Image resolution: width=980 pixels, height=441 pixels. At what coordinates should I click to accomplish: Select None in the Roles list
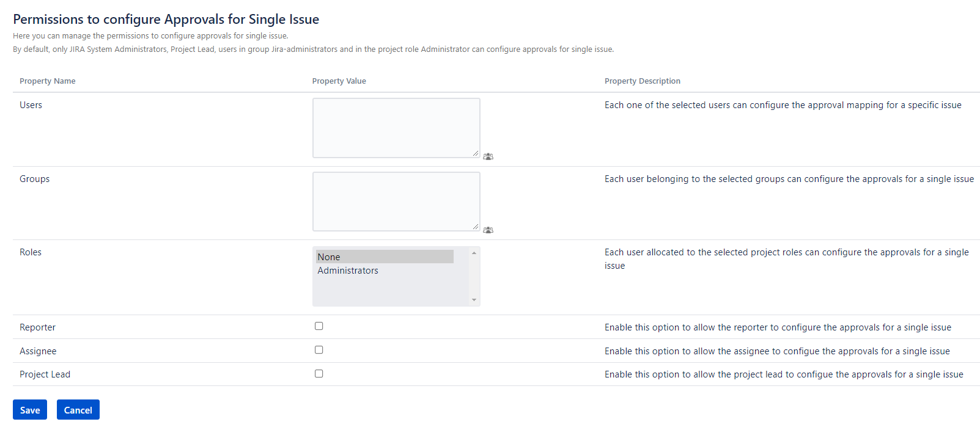pyautogui.click(x=385, y=257)
